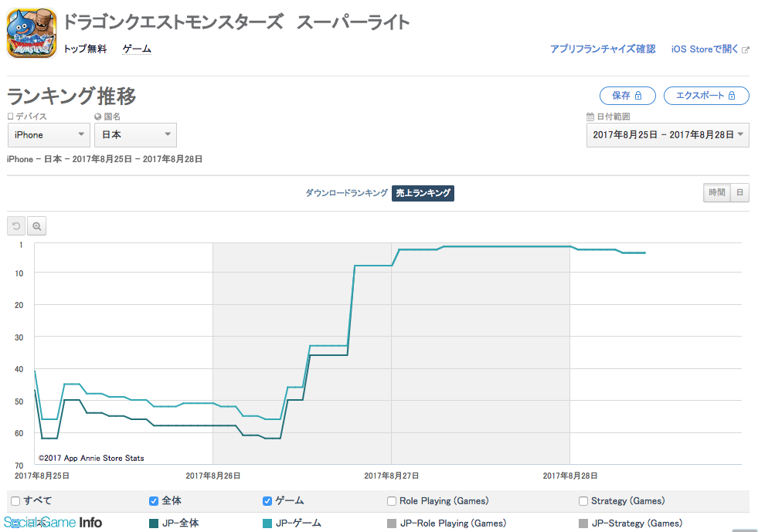
Task: Click the lock icon on エクスポート button
Action: (732, 96)
